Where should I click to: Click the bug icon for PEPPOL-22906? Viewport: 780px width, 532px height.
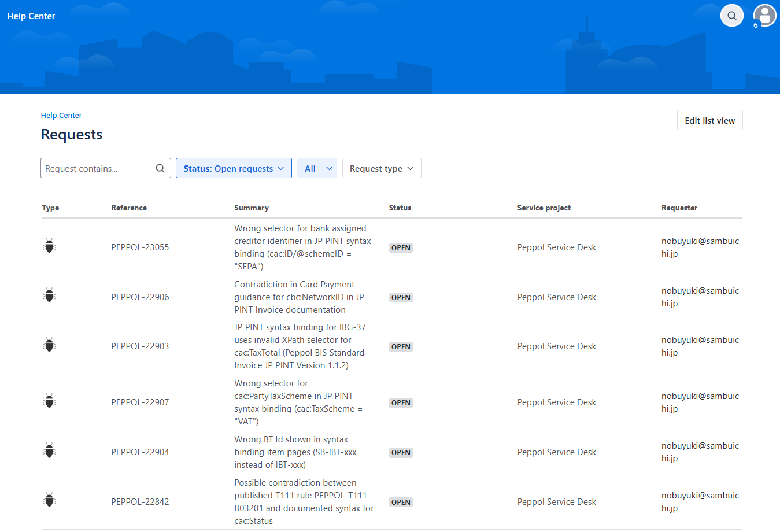[50, 296]
